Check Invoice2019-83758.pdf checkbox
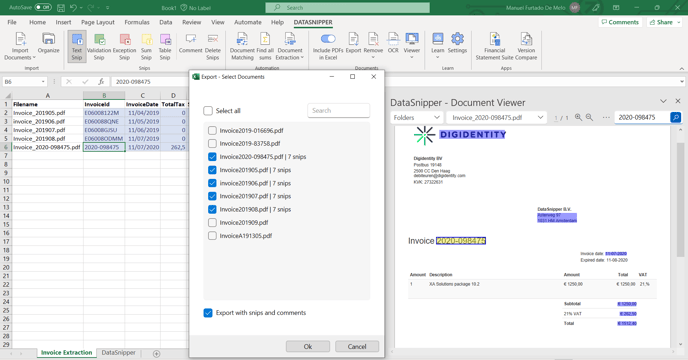 click(x=212, y=144)
